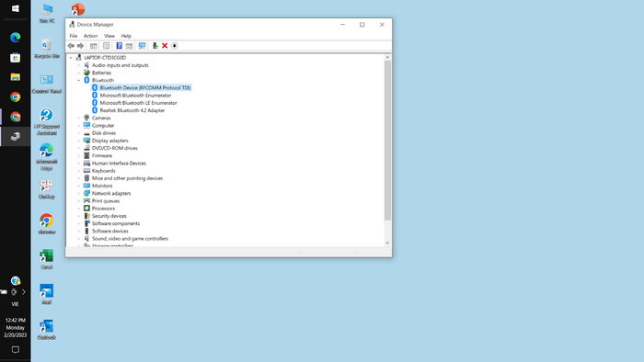The width and height of the screenshot is (644, 362).
Task: Click the Properties toolbar icon
Action: pyautogui.click(x=106, y=46)
